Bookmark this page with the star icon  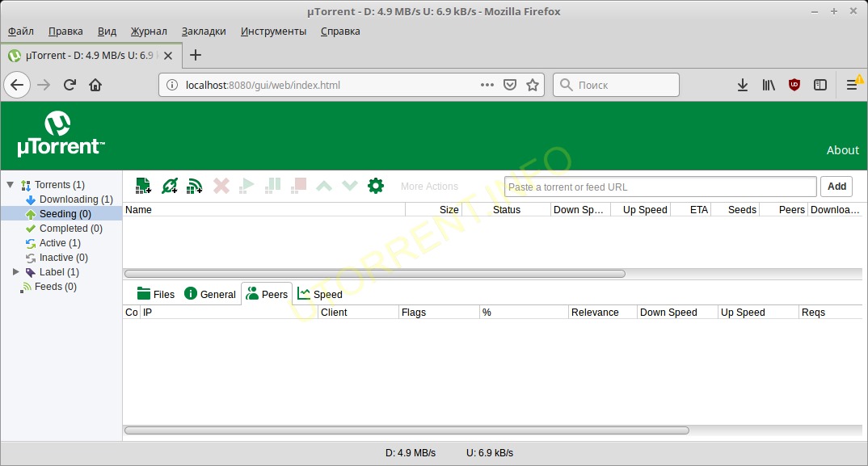(533, 85)
